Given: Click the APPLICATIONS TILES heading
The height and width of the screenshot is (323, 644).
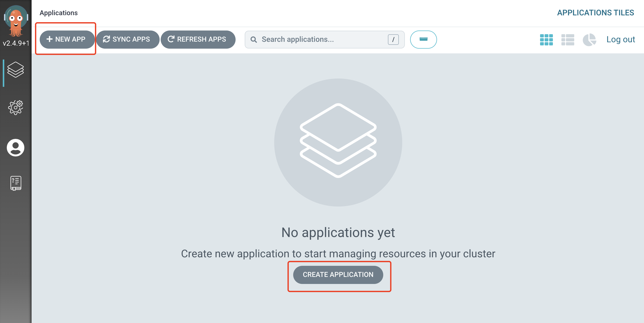Looking at the screenshot, I should (595, 13).
